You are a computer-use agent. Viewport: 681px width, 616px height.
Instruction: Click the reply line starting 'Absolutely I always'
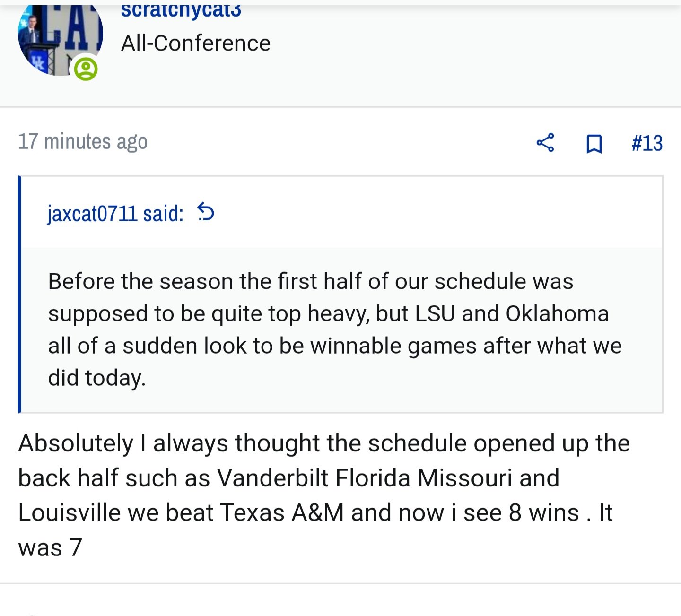(324, 444)
